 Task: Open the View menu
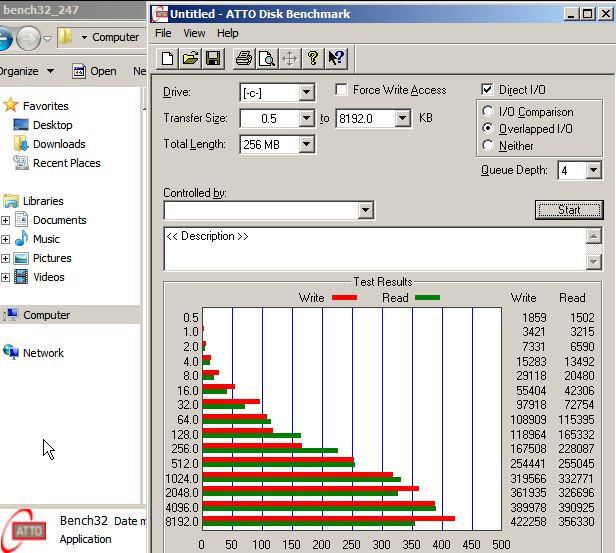point(194,33)
